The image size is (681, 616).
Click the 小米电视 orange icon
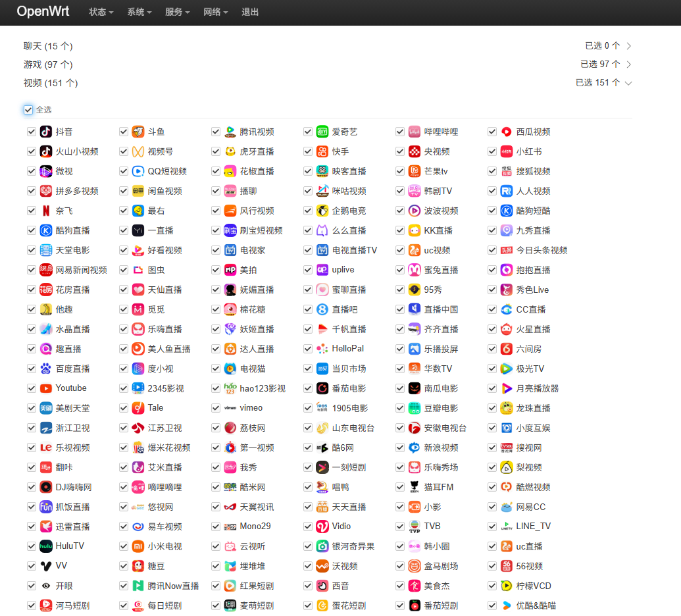[x=138, y=546]
